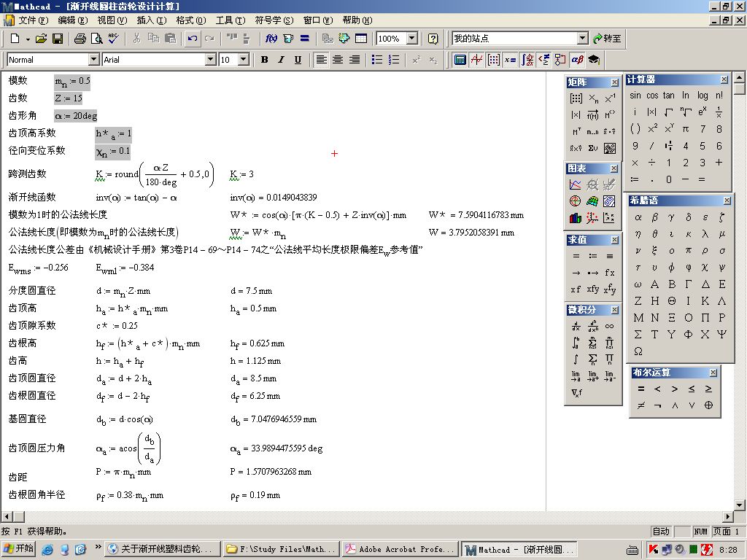Viewport: 747px width, 560px height.
Task: Insert Greek letter alpha from Greek palette
Action: tap(638, 217)
